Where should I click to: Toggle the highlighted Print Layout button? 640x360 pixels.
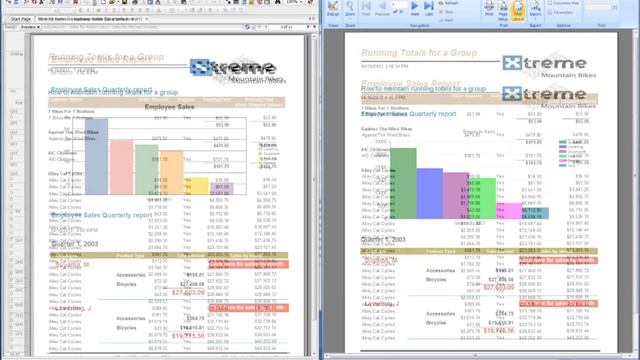[x=518, y=11]
